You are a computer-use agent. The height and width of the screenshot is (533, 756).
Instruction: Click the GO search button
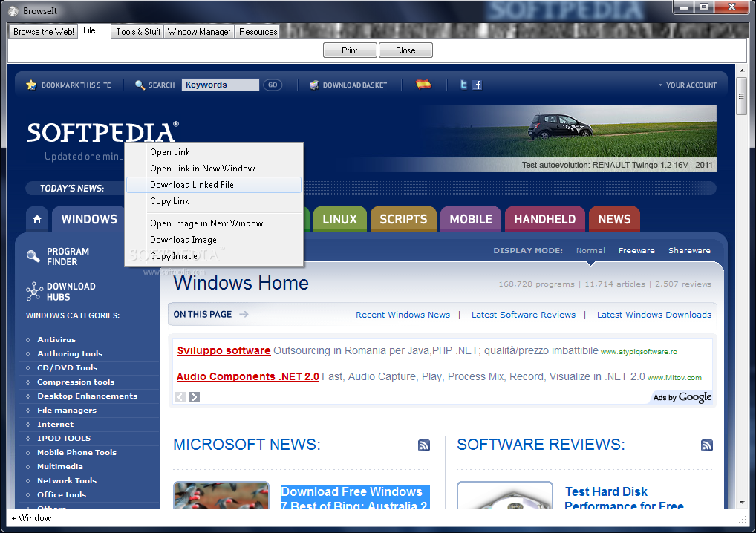(x=273, y=85)
